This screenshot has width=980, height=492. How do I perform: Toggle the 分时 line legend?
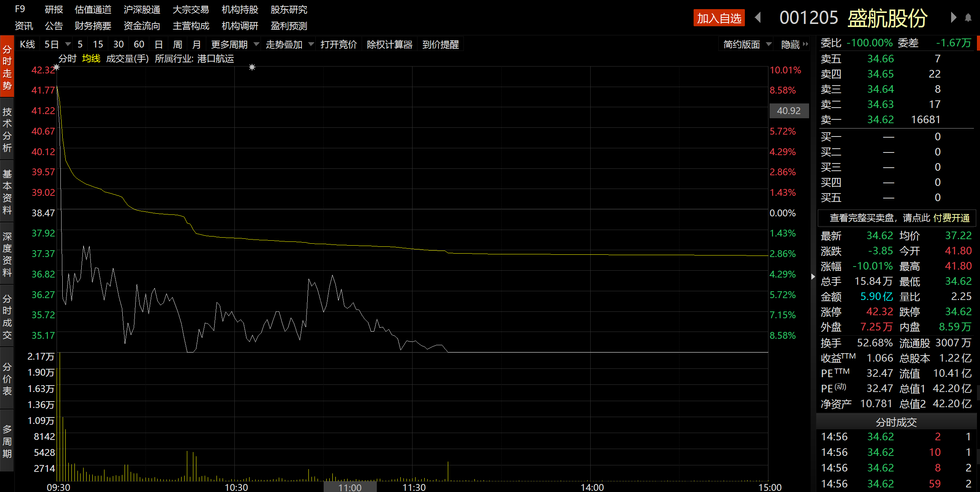[67, 59]
